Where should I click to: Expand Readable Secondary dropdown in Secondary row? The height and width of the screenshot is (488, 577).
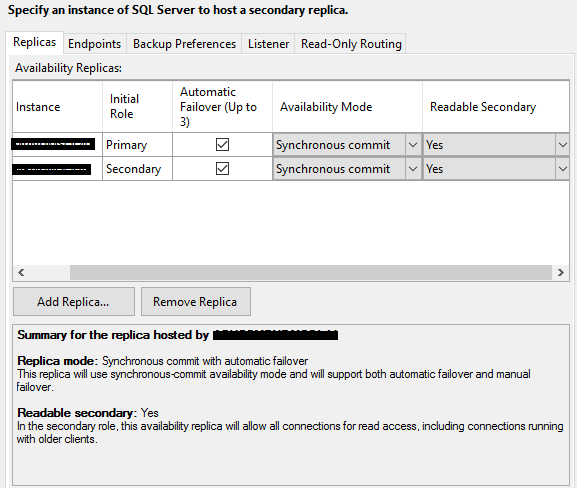tap(563, 169)
